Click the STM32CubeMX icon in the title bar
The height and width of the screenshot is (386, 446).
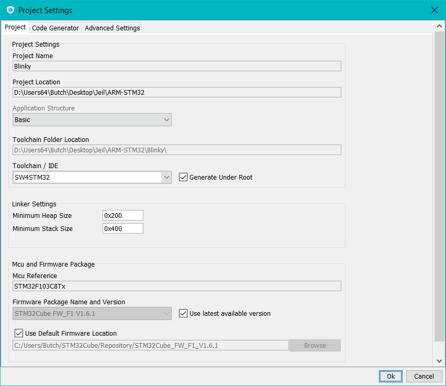pyautogui.click(x=10, y=10)
